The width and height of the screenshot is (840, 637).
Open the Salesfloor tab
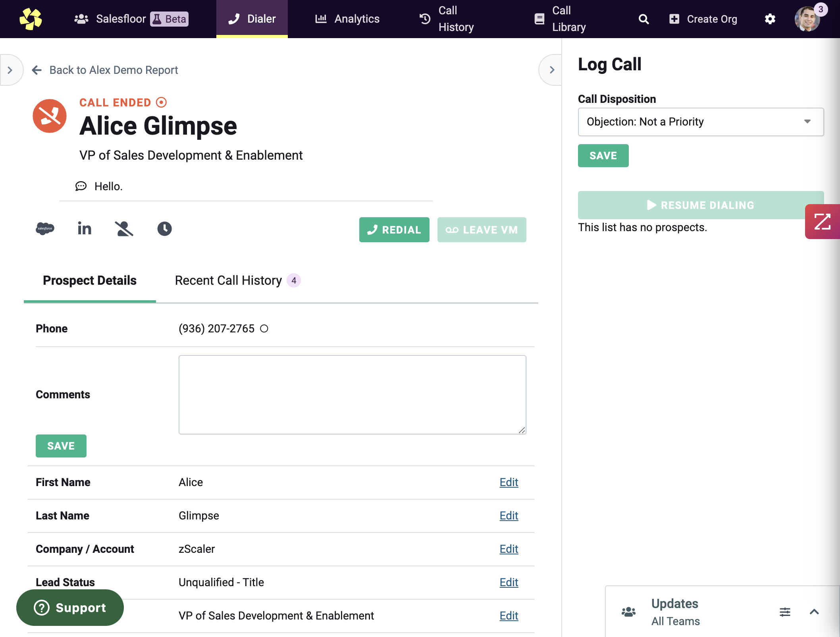point(131,19)
